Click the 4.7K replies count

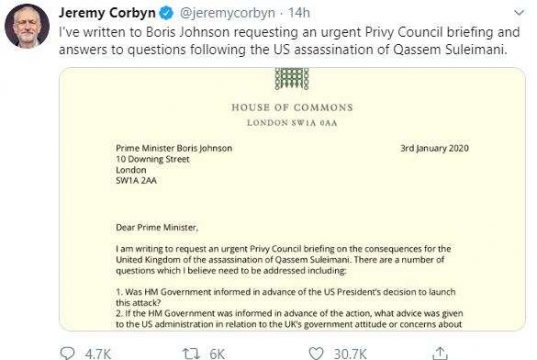[x=98, y=354]
